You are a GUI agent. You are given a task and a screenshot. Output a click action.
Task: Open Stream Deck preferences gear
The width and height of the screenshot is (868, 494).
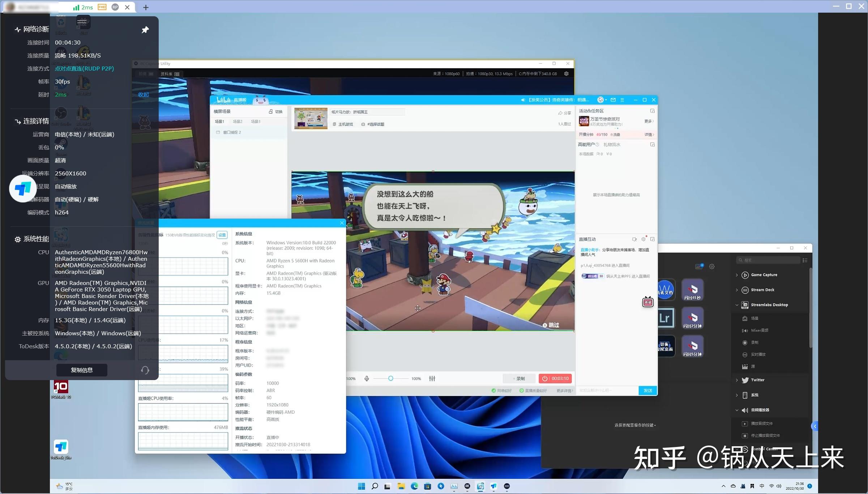[712, 267]
